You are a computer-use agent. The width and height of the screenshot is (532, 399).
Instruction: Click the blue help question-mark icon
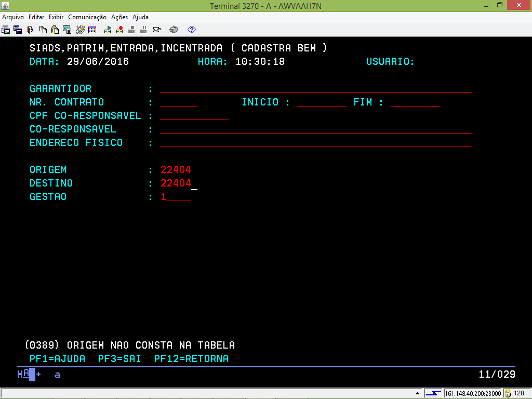tap(192, 30)
